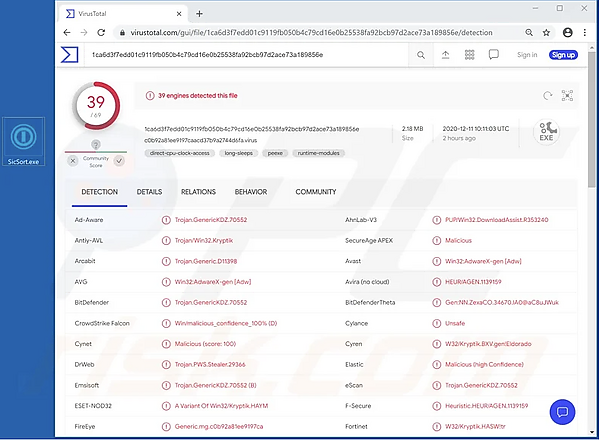Vote malicious with community X button
The height and width of the screenshot is (441, 600).
coord(73,161)
